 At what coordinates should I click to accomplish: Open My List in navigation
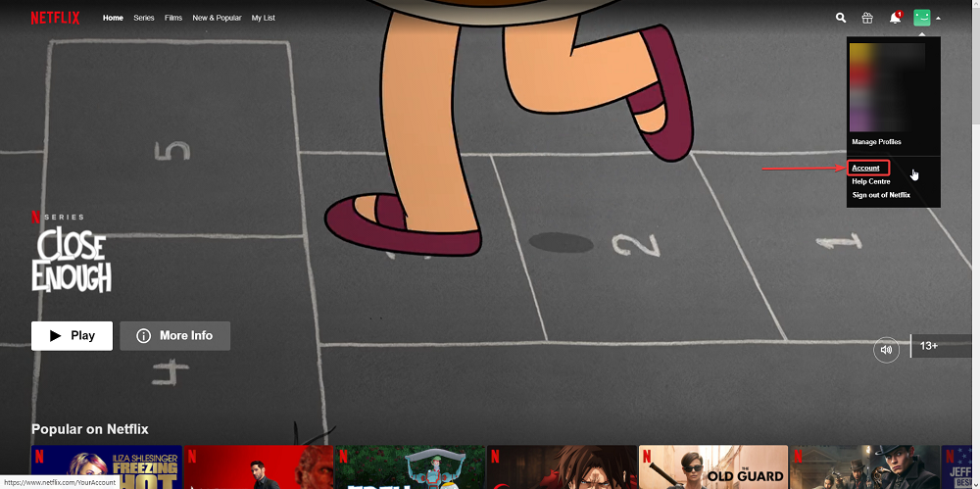pyautogui.click(x=263, y=18)
